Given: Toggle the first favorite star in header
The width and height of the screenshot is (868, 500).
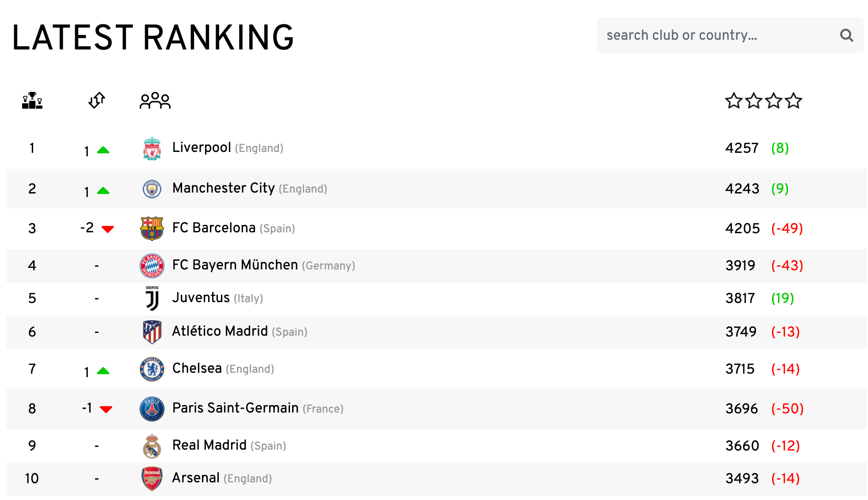Looking at the screenshot, I should 733,101.
